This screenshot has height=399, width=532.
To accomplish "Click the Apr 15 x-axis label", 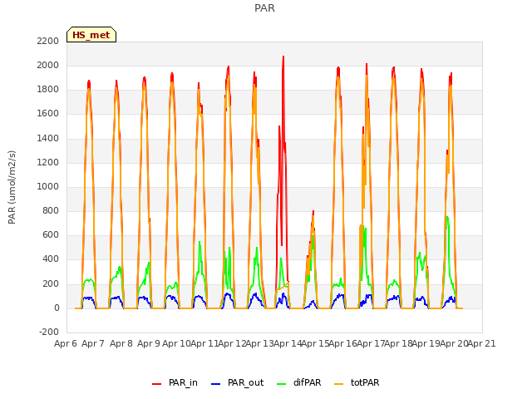I will click(x=315, y=343).
